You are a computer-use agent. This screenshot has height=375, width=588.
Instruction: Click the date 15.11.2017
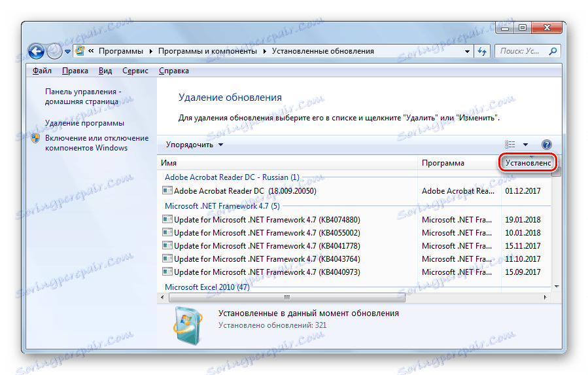[x=523, y=246]
